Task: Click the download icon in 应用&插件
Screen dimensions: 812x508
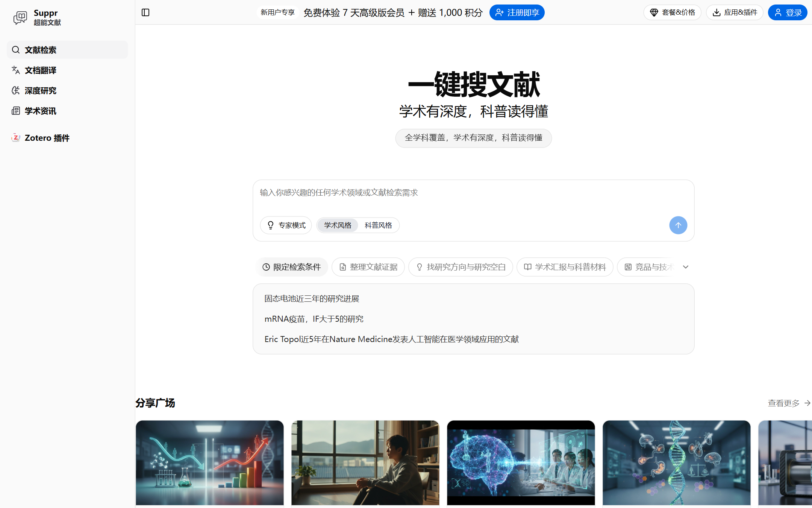Action: pyautogui.click(x=717, y=12)
